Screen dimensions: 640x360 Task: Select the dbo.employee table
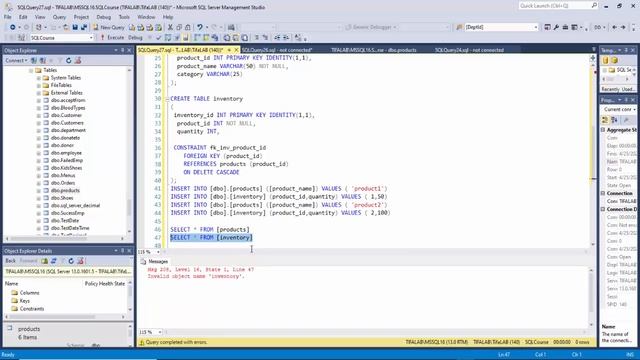point(66,153)
